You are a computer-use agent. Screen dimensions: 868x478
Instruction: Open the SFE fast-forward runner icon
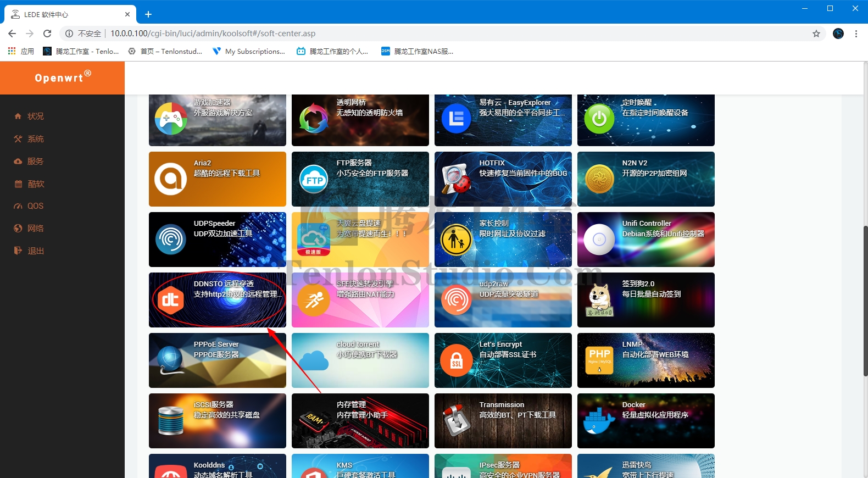point(314,300)
